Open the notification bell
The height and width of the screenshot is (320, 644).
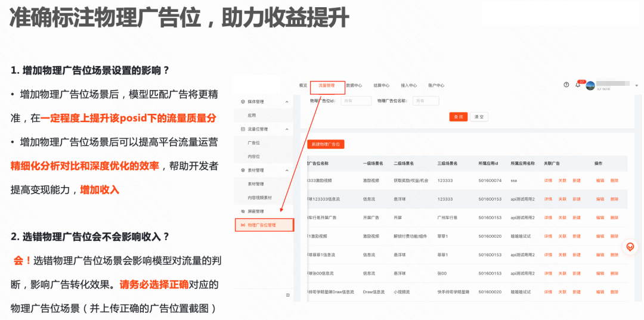578,85
